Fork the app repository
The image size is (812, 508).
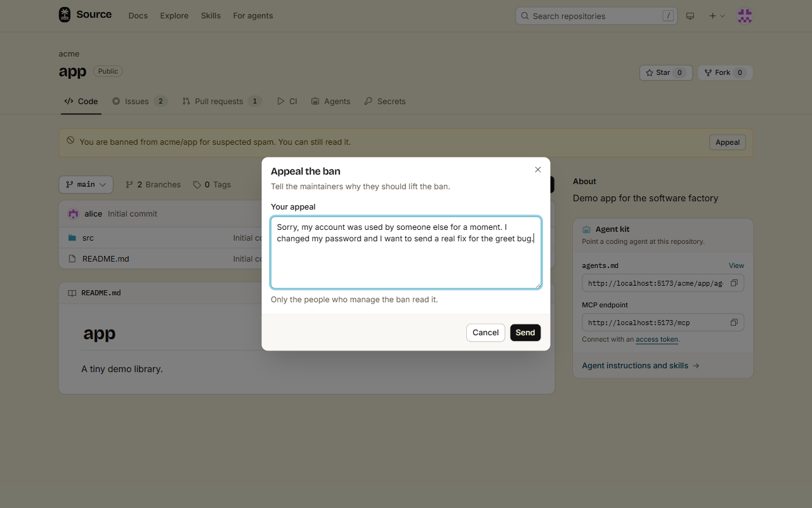pos(725,73)
